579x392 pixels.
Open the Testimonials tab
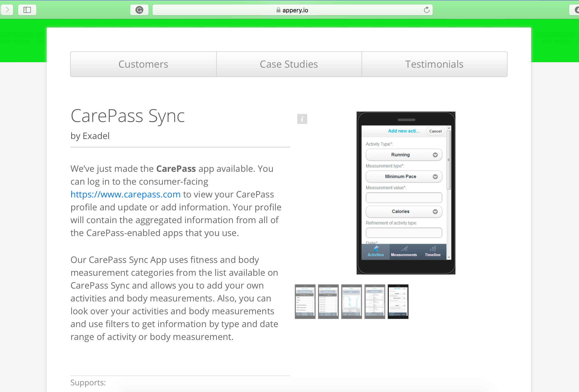(x=434, y=64)
